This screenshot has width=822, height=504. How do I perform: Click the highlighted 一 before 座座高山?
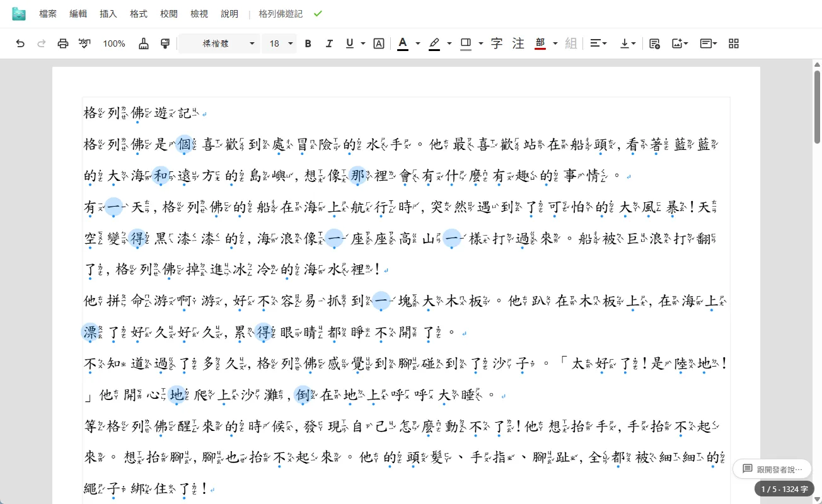pos(333,239)
